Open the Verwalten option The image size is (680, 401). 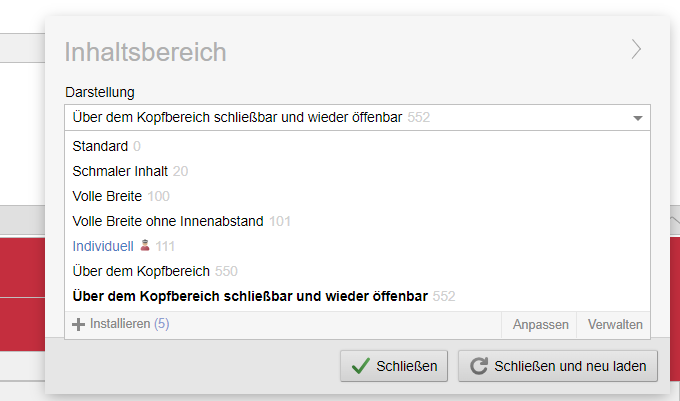coord(614,325)
